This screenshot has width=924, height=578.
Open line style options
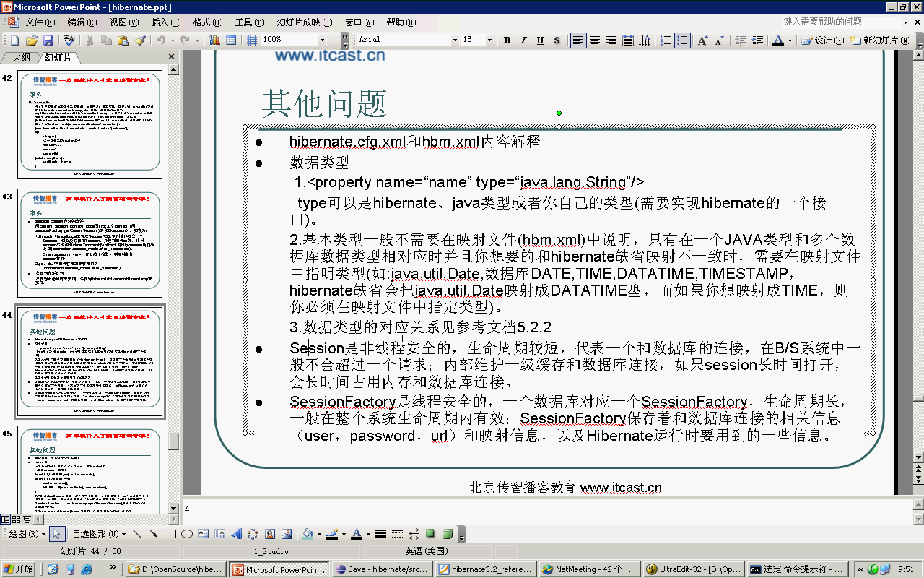pos(380,535)
